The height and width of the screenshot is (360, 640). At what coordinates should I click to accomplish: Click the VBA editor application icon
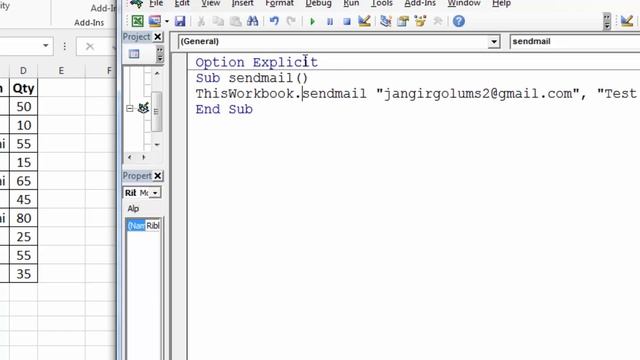136,4
